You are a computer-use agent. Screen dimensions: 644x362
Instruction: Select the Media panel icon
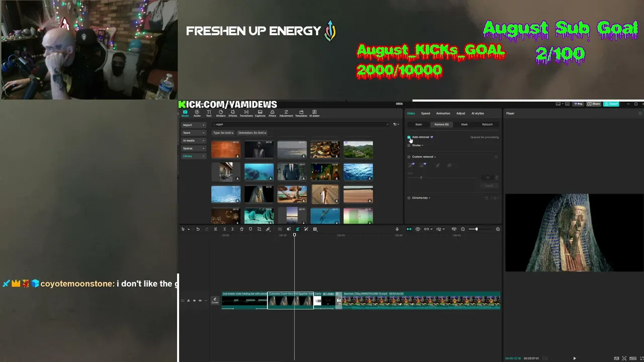185,113
